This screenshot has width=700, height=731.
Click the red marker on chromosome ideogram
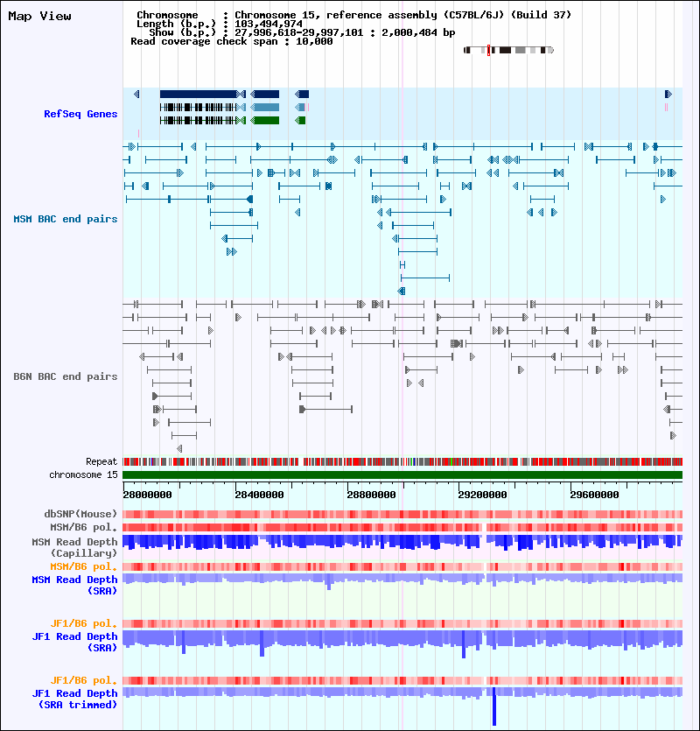488,50
